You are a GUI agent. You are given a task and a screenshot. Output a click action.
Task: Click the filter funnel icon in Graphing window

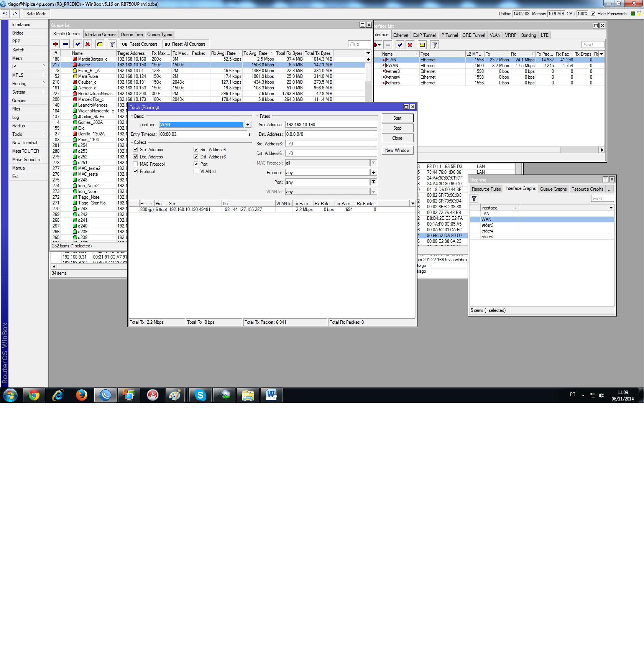474,199
